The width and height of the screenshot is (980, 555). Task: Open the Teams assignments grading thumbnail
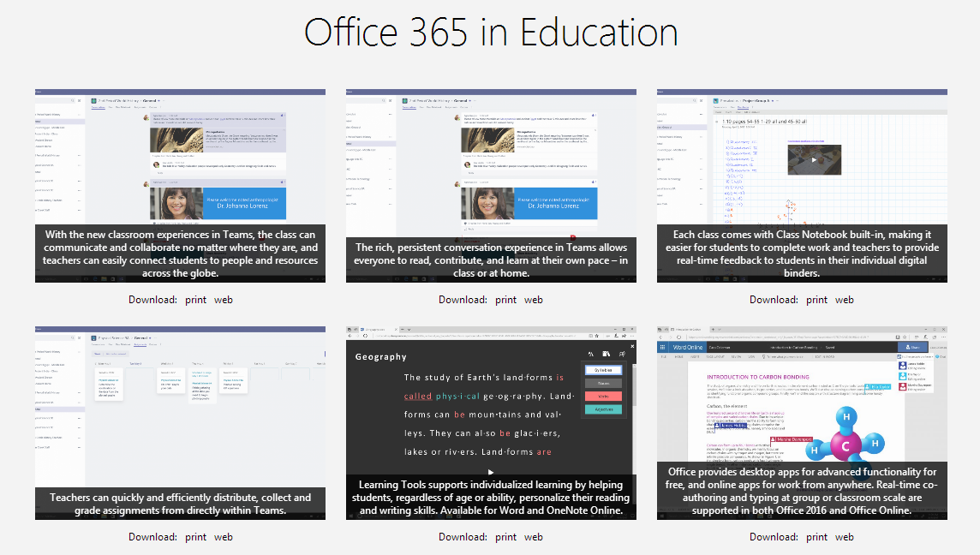click(x=180, y=422)
